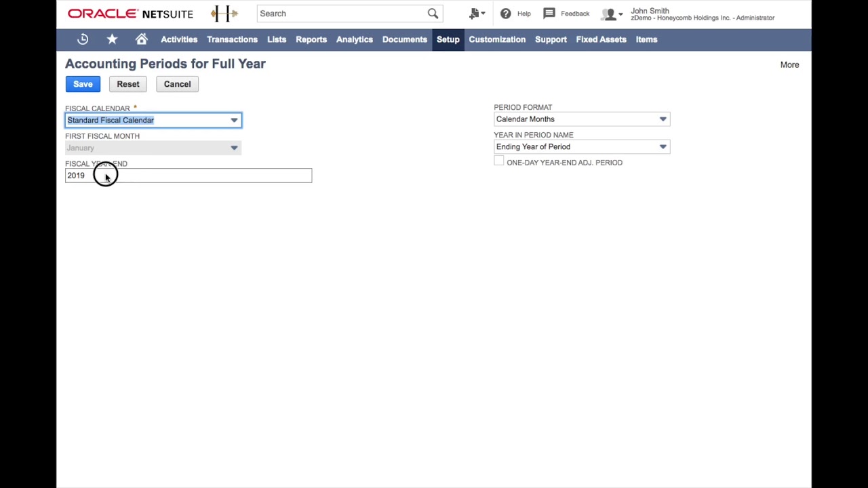Toggle One-Day Year-End Adj. Period checkbox

click(499, 161)
